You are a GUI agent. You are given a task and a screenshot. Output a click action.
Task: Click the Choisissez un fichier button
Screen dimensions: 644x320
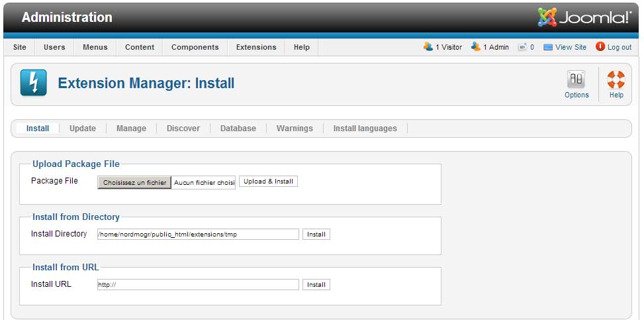coord(134,183)
